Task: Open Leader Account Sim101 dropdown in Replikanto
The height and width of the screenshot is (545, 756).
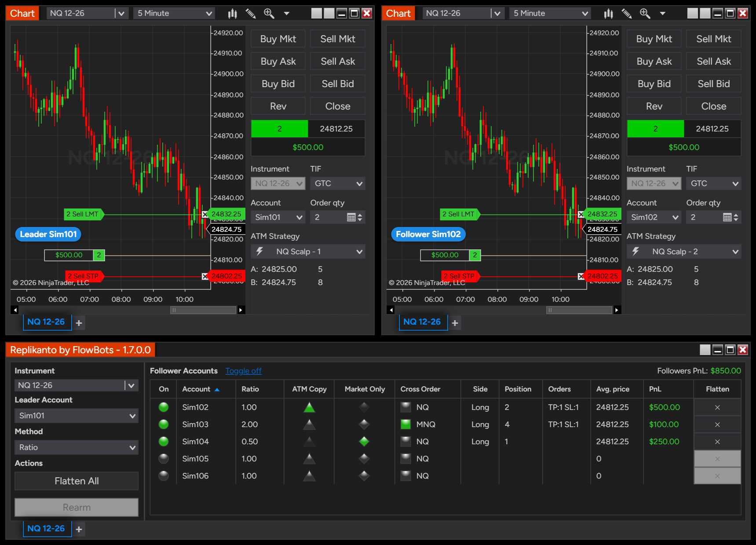Action: coord(77,416)
